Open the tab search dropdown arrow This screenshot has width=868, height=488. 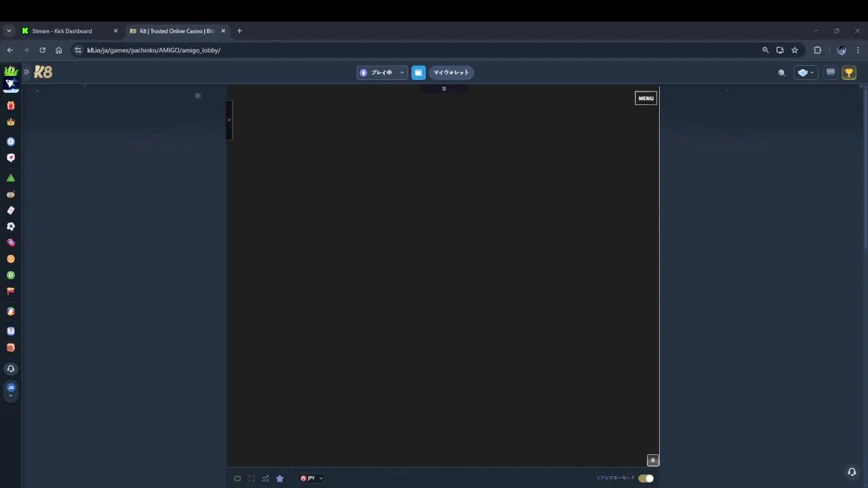tap(9, 31)
